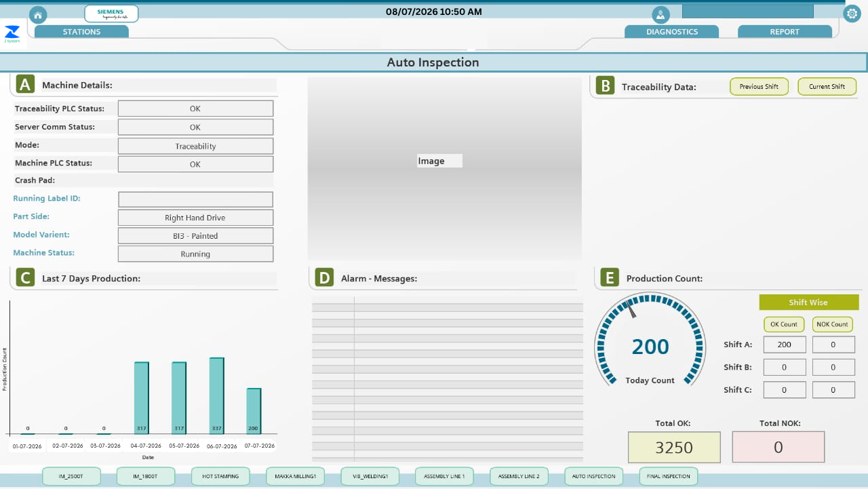Click the OK Count button
This screenshot has width=868, height=489.
click(x=784, y=324)
